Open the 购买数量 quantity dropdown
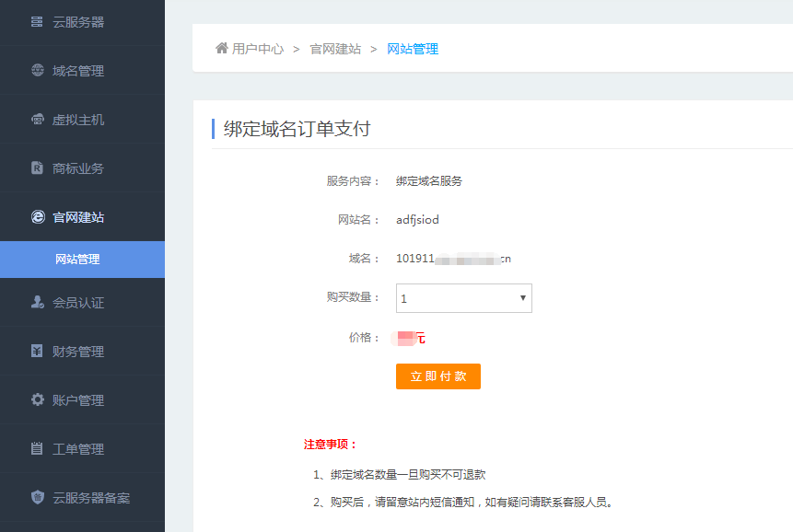The image size is (793, 532). [463, 298]
